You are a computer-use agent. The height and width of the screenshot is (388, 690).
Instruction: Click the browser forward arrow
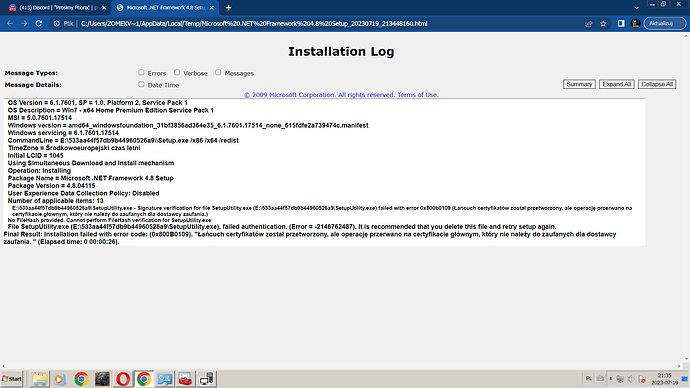coord(24,23)
